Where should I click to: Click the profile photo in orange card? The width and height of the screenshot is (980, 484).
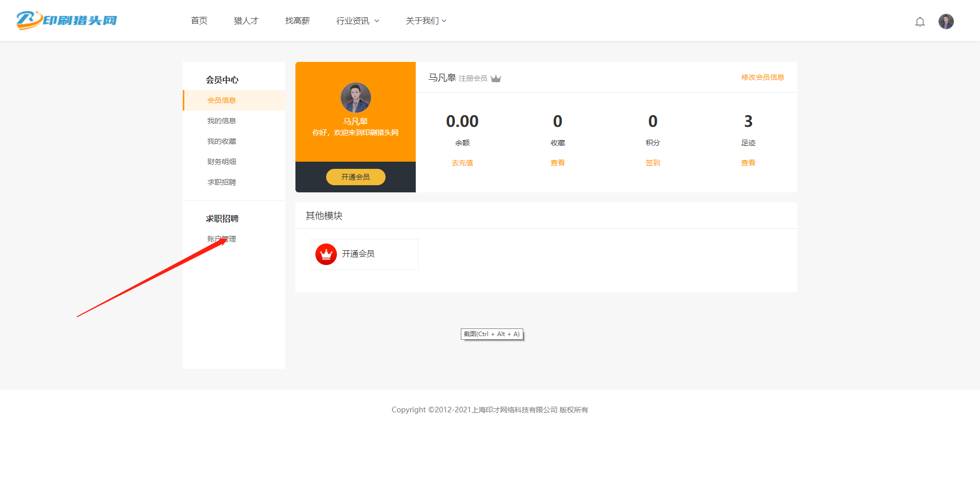click(x=355, y=98)
